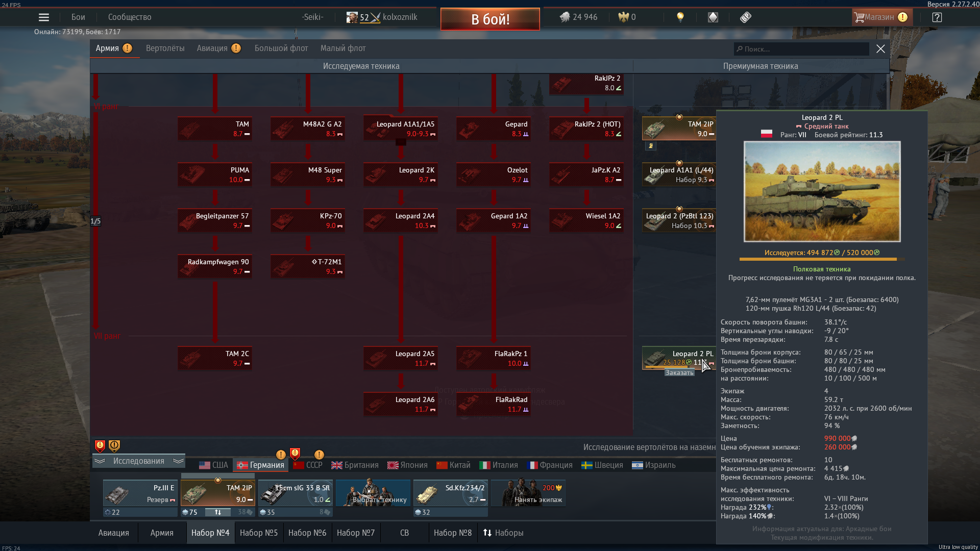
Task: Switch to the Большой флот tab
Action: pos(281,48)
